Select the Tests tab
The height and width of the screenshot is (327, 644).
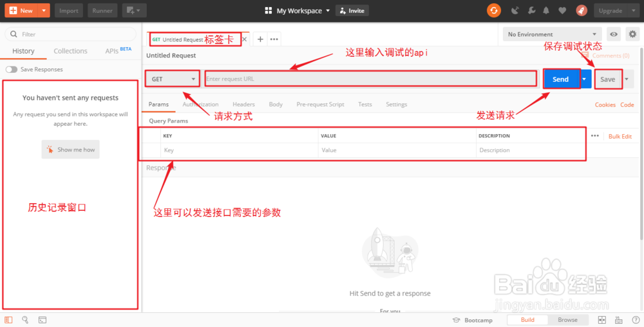365,104
